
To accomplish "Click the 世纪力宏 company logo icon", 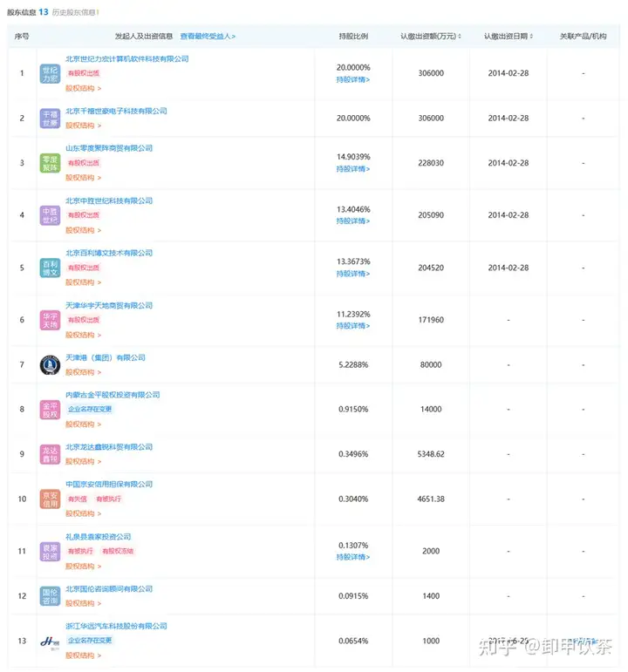I will point(50,74).
